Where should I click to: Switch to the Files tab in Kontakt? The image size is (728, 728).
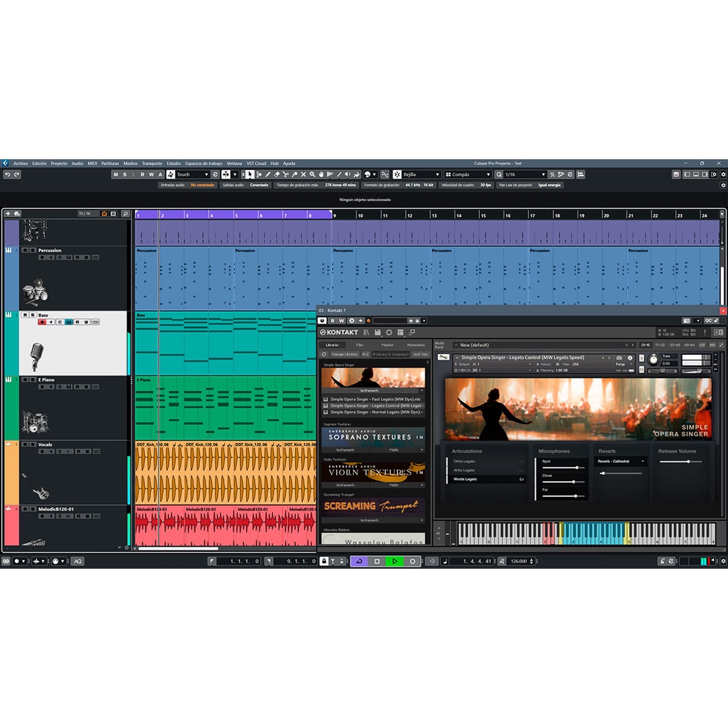point(360,345)
